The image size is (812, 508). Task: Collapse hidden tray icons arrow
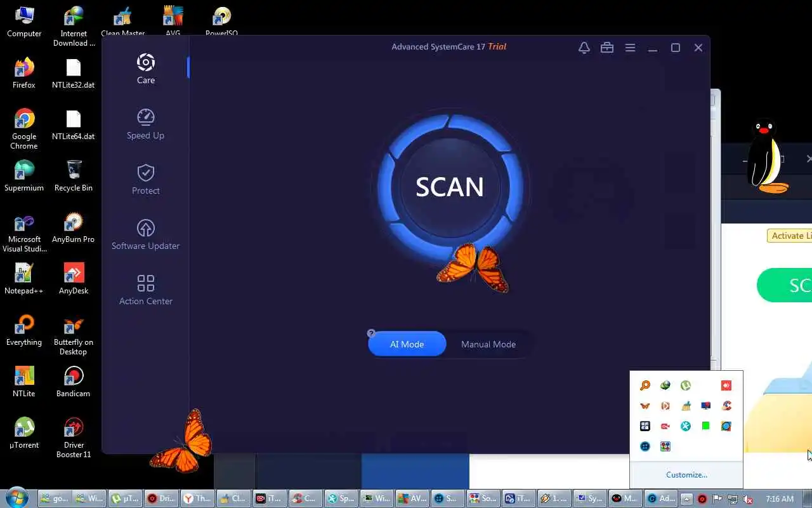[686, 499]
